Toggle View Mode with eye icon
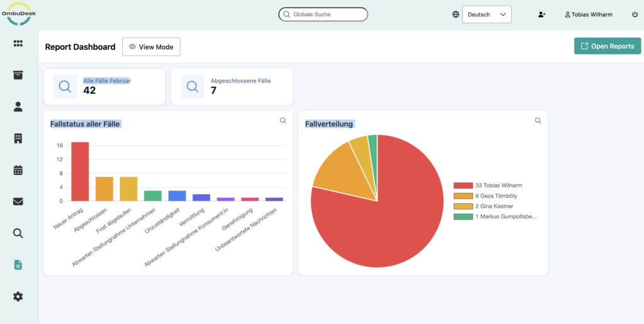Screen dimensions: 644x324 151,47
